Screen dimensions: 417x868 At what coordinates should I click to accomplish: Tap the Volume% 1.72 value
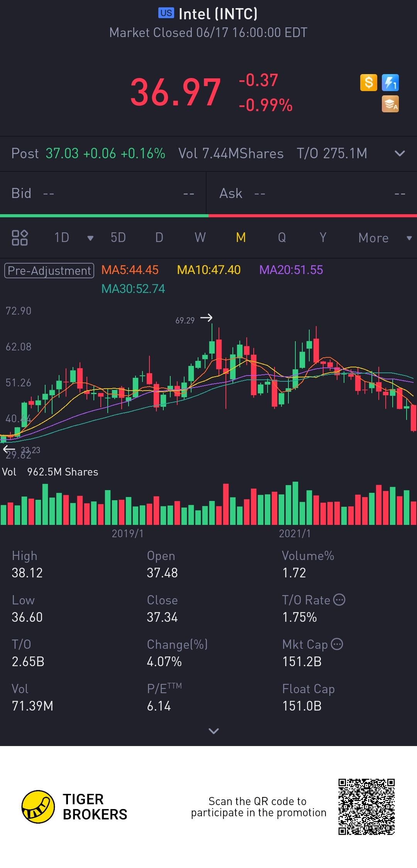[294, 573]
